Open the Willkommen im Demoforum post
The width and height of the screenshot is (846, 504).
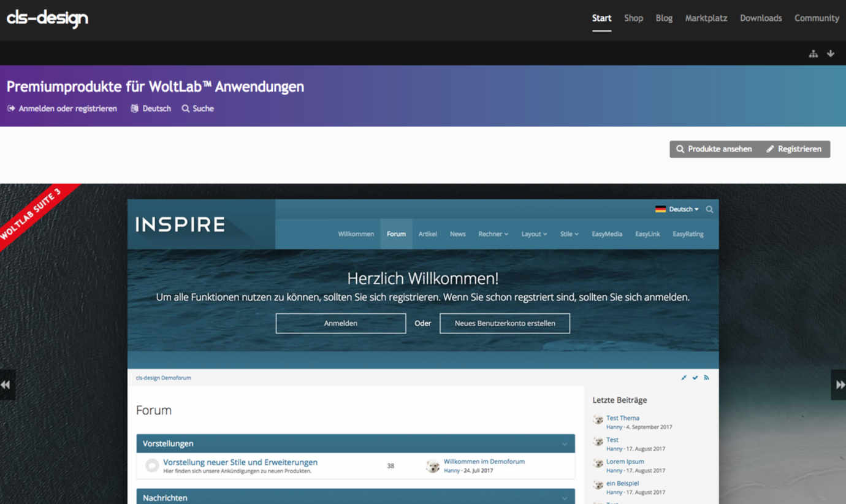(484, 462)
